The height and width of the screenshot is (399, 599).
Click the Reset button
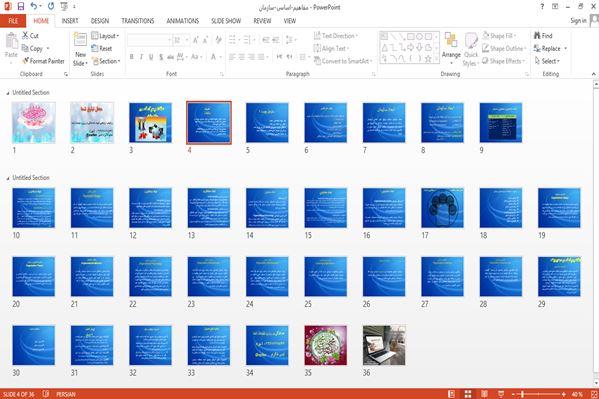[x=102, y=49]
